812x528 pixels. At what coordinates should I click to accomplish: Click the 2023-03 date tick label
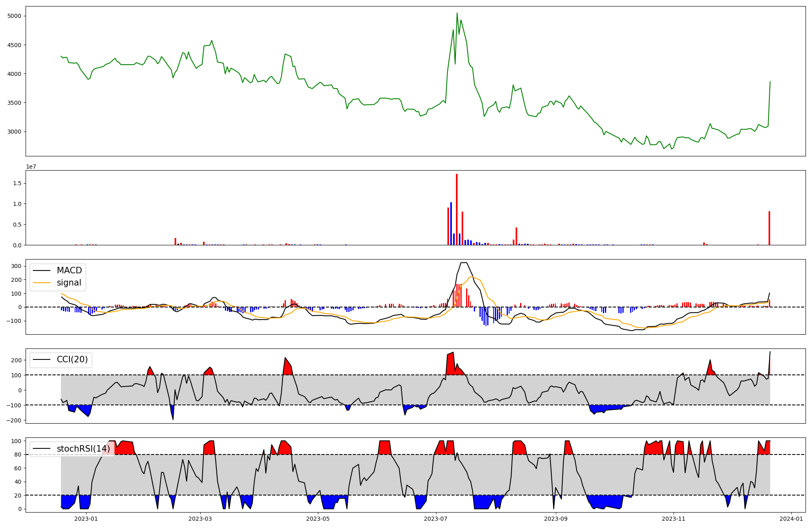click(200, 519)
